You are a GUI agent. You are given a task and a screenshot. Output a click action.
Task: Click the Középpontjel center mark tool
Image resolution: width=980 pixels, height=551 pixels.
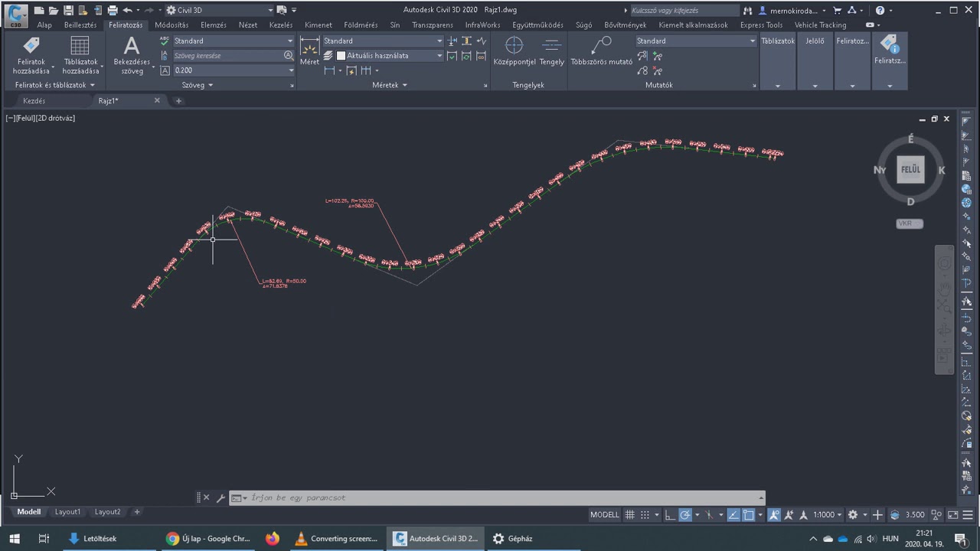click(514, 51)
